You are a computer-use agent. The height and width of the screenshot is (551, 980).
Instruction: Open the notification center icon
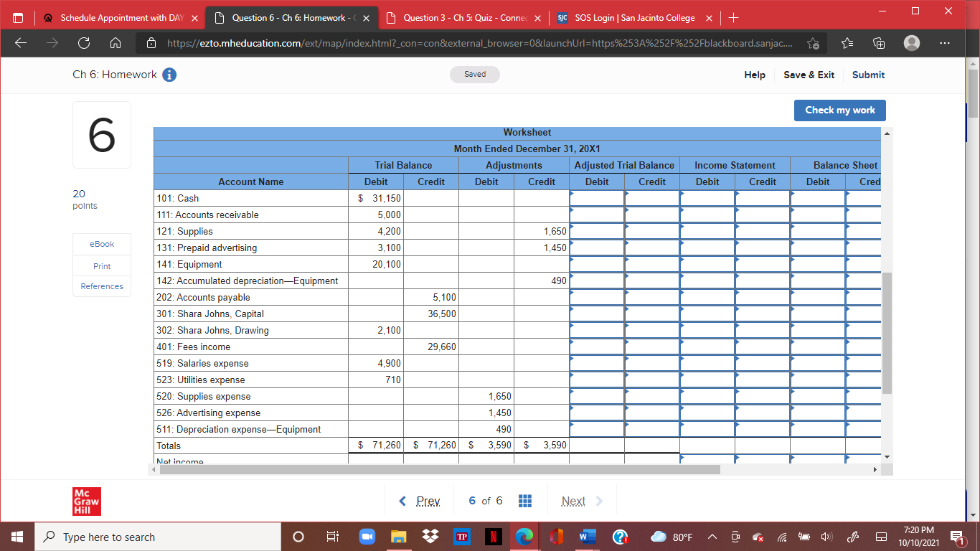957,537
